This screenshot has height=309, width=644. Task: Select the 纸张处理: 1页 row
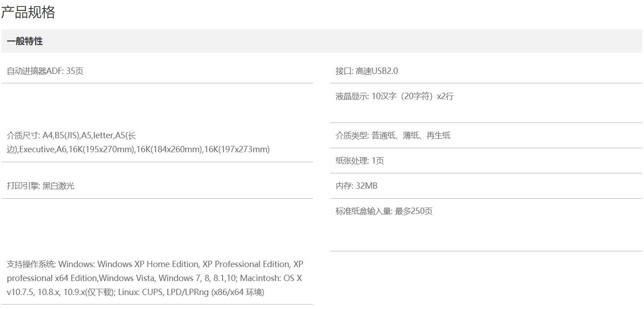tap(359, 161)
